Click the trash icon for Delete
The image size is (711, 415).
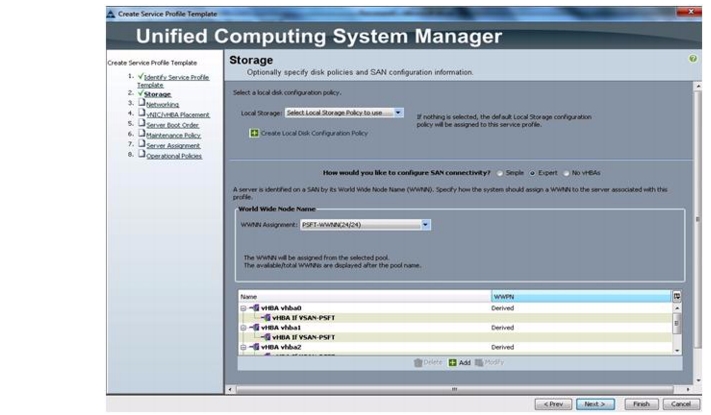click(418, 362)
